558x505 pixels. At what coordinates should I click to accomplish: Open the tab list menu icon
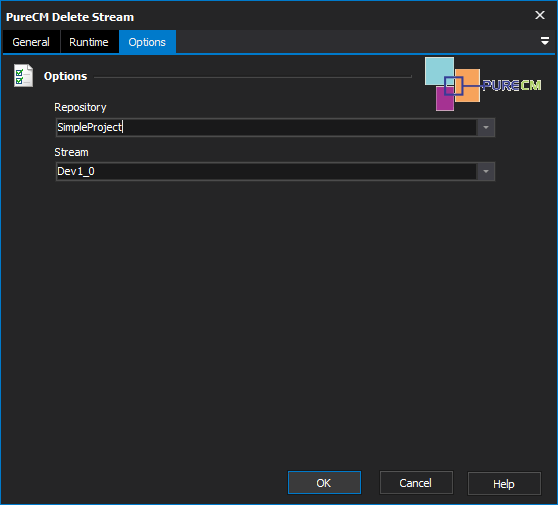click(x=544, y=41)
